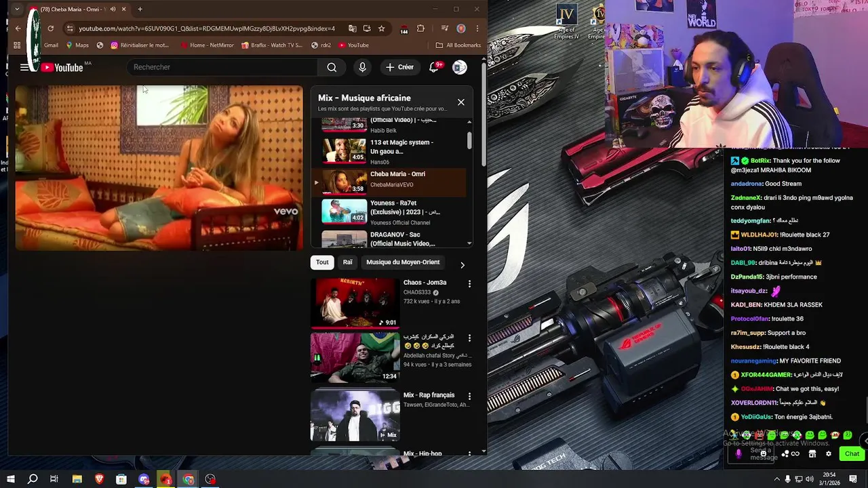Click the YouTube URL in address bar
The image size is (868, 488).
pyautogui.click(x=207, y=28)
